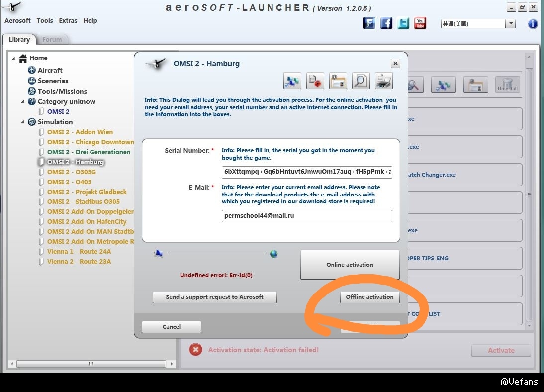Click the Home icon in the tree
This screenshot has height=392, width=544.
coord(23,58)
